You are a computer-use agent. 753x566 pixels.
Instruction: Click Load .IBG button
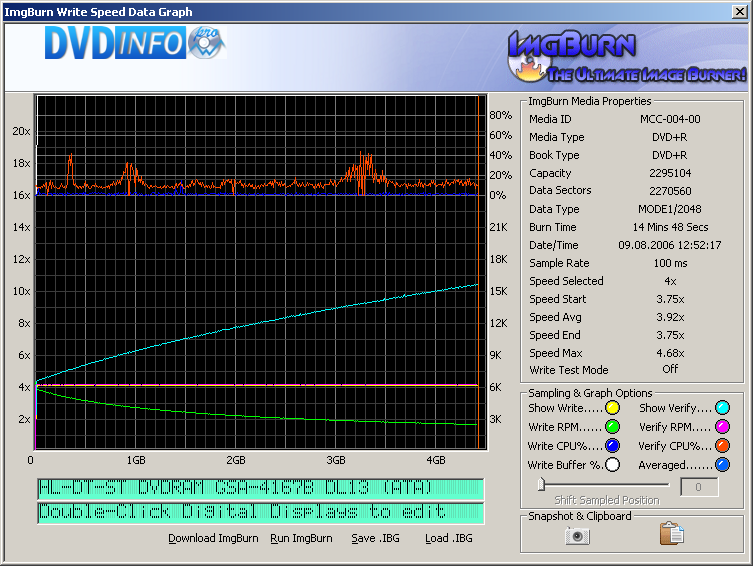[449, 539]
